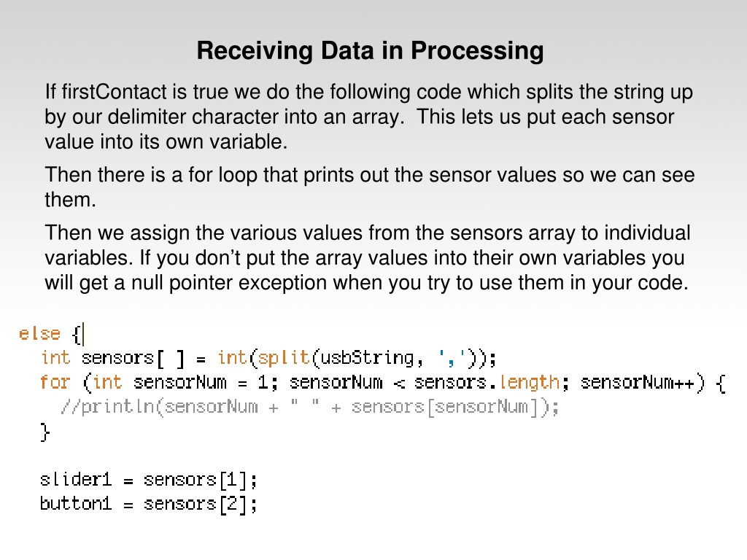Click the orange length property
The height and width of the screenshot is (560, 747).
click(x=529, y=382)
